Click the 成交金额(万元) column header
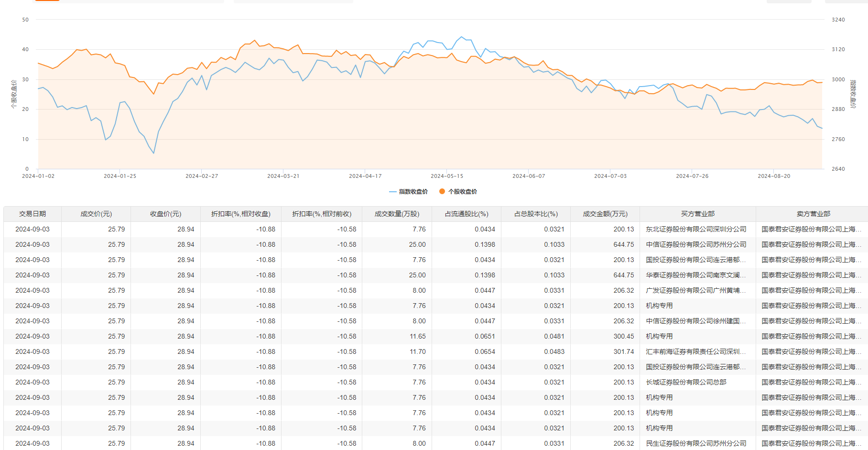The height and width of the screenshot is (450, 868). click(605, 214)
